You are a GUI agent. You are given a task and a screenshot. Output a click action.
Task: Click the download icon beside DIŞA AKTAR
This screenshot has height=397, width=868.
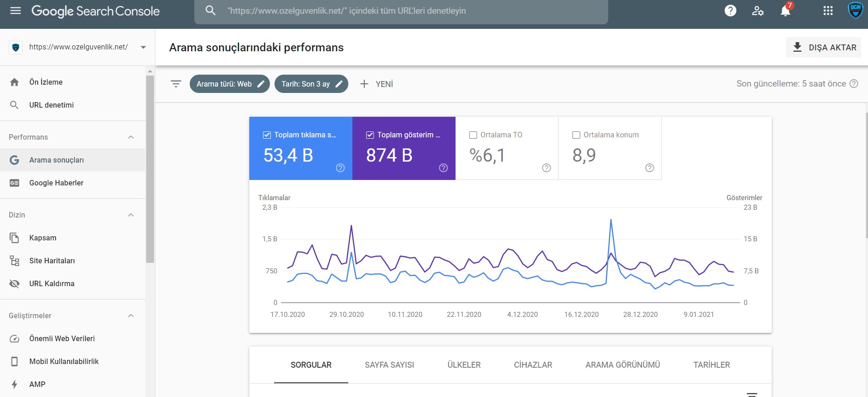(x=797, y=47)
